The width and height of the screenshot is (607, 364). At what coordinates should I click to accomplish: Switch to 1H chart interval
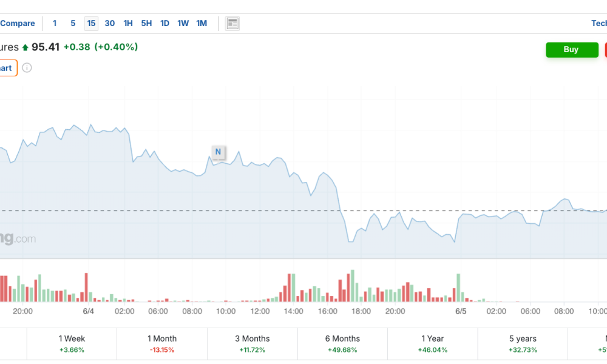[x=128, y=23]
